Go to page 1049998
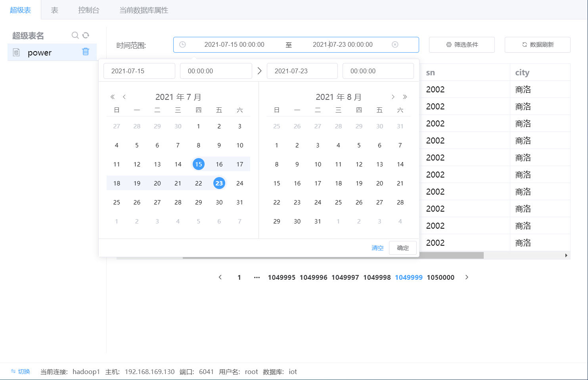This screenshot has height=380, width=588. pos(377,277)
